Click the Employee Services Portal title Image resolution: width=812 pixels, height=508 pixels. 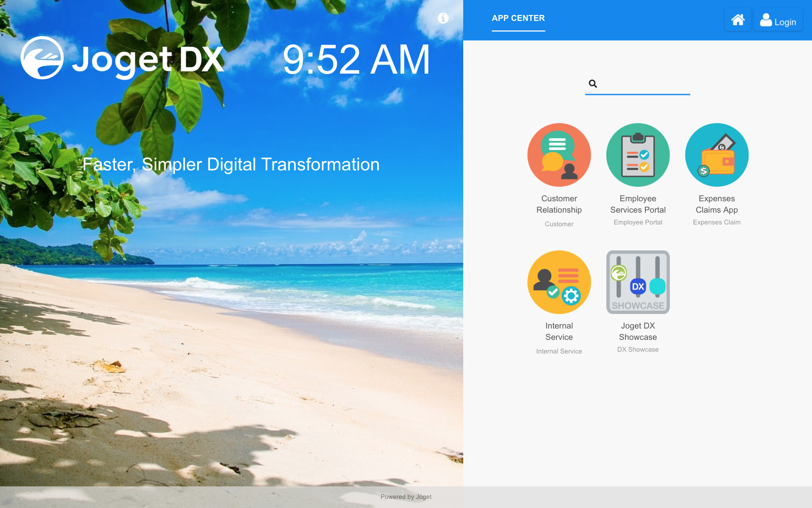click(638, 204)
